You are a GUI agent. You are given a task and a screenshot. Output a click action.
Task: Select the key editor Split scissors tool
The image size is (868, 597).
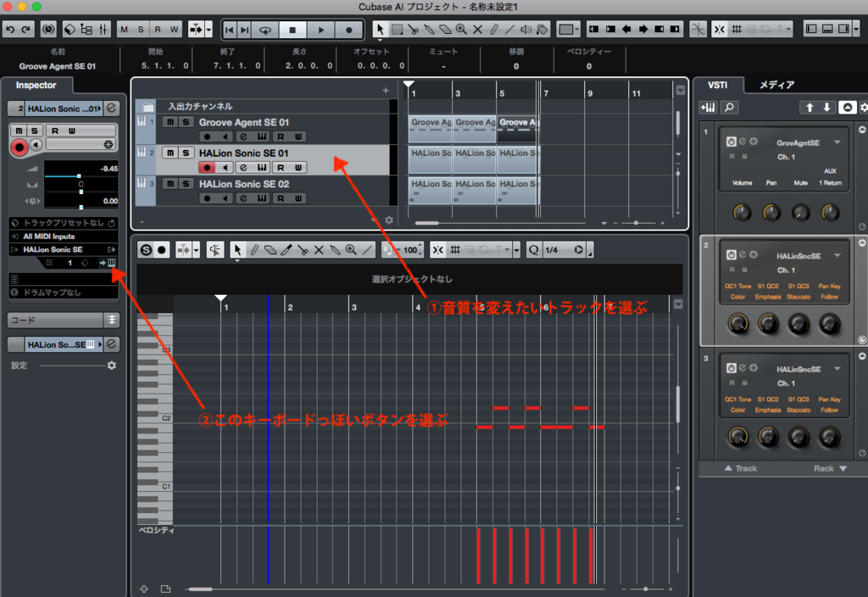303,250
